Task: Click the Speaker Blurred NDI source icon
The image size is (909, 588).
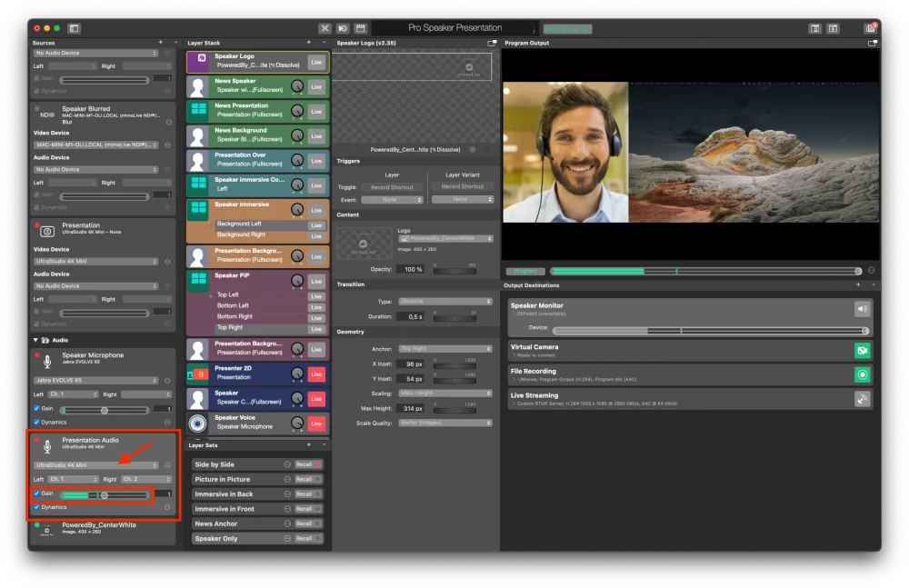Action: click(x=47, y=115)
